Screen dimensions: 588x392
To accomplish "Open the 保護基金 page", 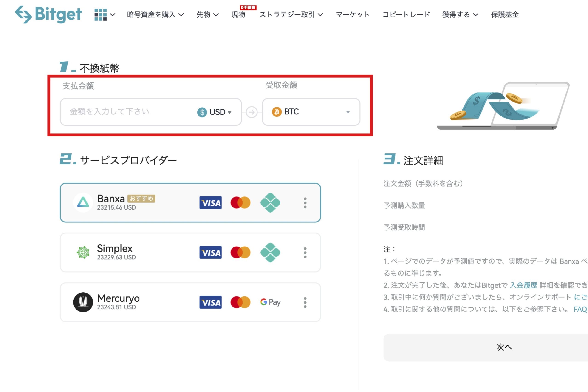I will point(505,14).
